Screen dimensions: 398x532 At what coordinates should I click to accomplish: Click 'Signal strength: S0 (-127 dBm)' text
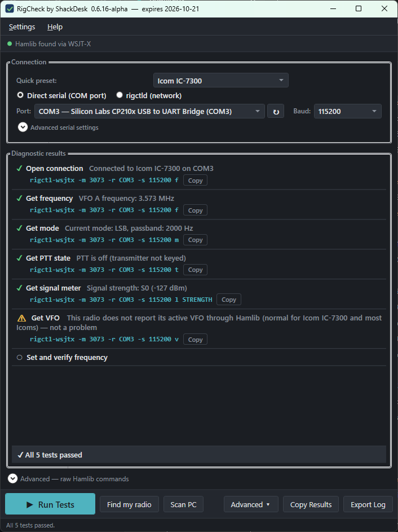coord(137,288)
